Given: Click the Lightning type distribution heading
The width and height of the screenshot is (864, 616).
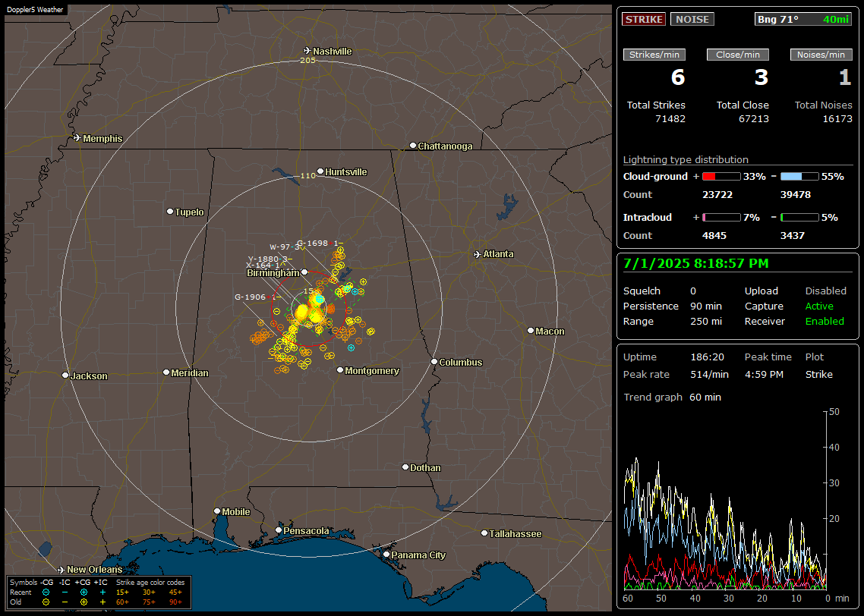Looking at the screenshot, I should coord(686,159).
